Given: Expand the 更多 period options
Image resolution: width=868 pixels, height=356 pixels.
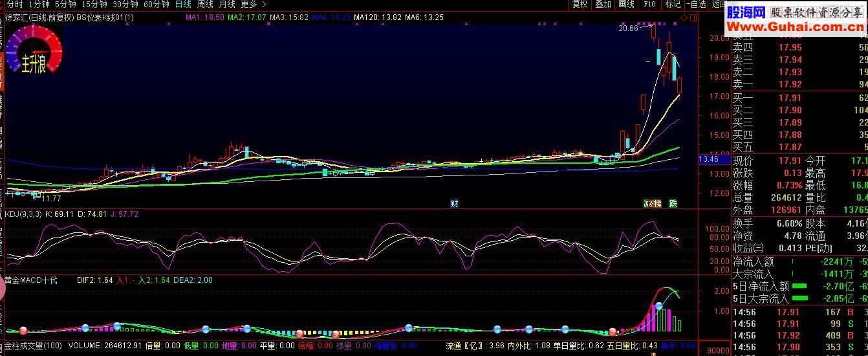Looking at the screenshot, I should pos(253,4).
